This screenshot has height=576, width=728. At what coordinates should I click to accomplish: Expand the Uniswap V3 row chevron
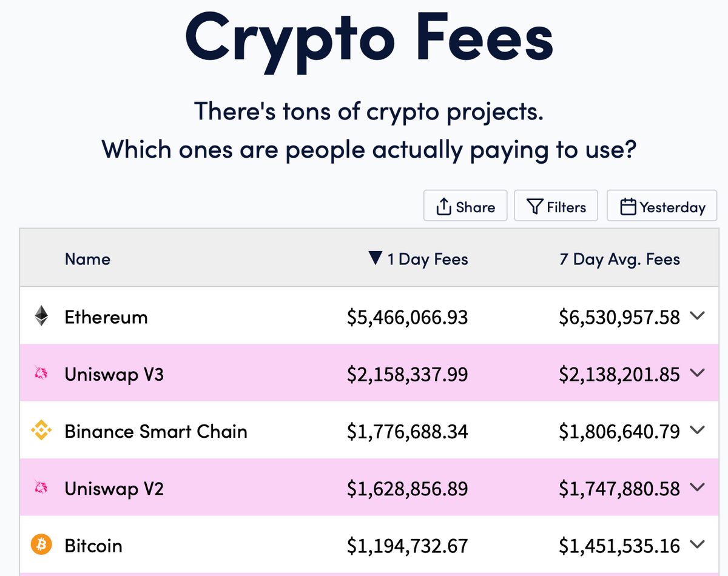pos(698,373)
